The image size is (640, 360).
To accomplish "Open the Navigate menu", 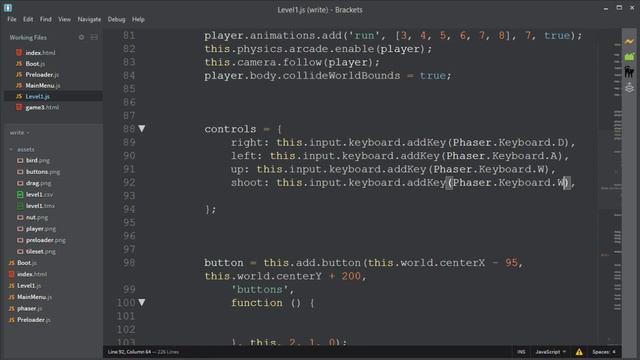I will click(89, 19).
